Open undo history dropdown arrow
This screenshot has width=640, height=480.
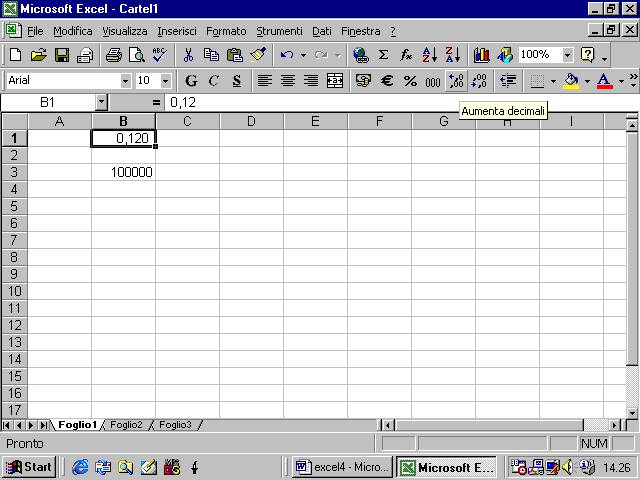pyautogui.click(x=303, y=55)
